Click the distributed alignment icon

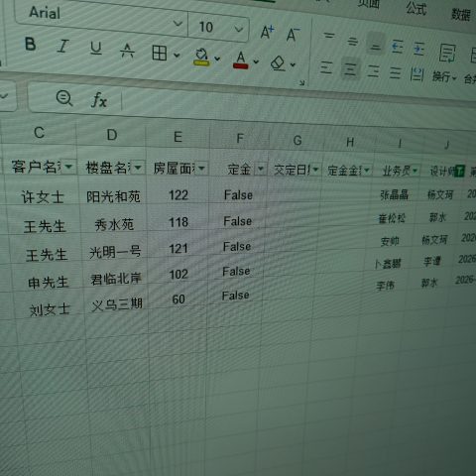416,74
